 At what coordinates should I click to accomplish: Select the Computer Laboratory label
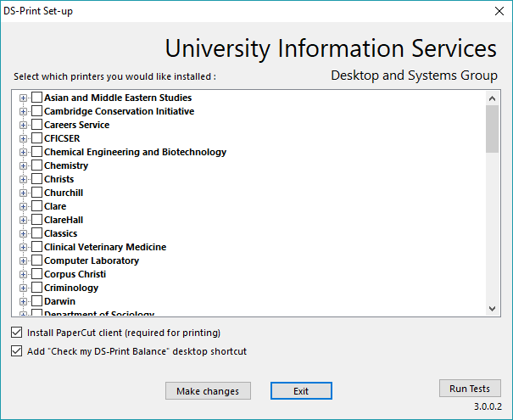pyautogui.click(x=92, y=260)
